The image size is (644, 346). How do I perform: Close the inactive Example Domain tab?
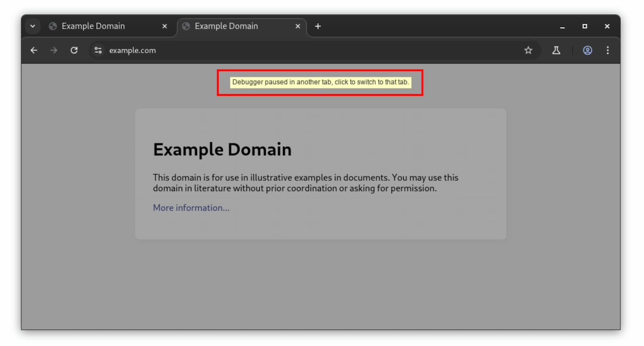[164, 26]
